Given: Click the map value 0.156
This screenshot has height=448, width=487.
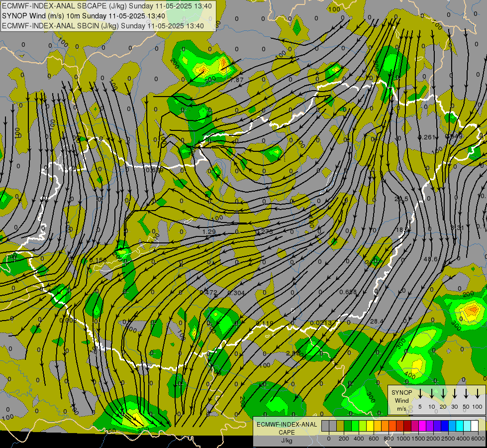Looking at the screenshot, I should [98, 260].
